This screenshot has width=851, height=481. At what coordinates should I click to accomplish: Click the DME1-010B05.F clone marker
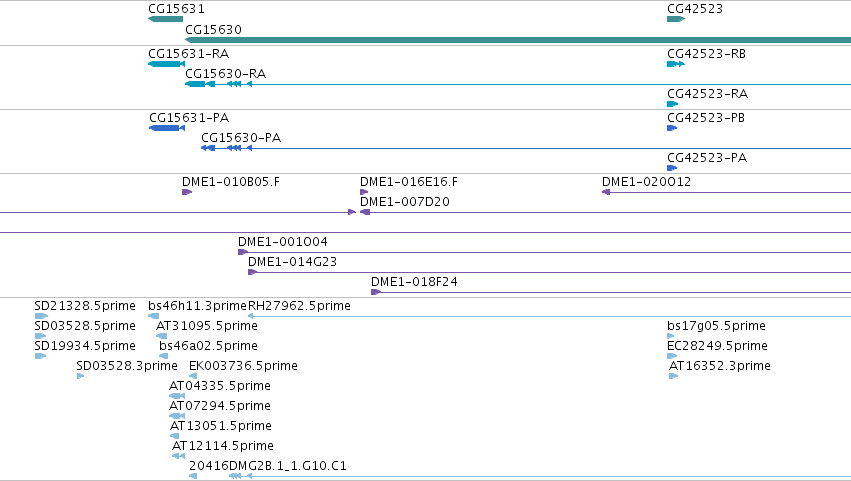coord(187,192)
